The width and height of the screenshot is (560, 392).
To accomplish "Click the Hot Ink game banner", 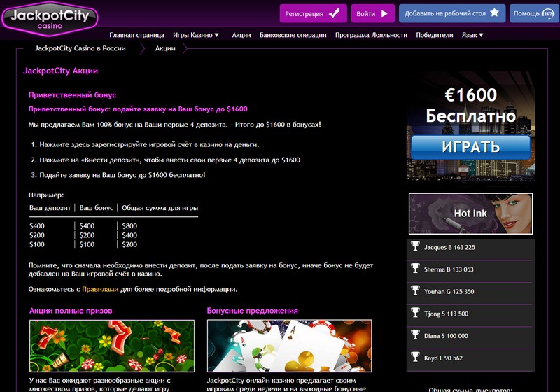I will pyautogui.click(x=470, y=213).
